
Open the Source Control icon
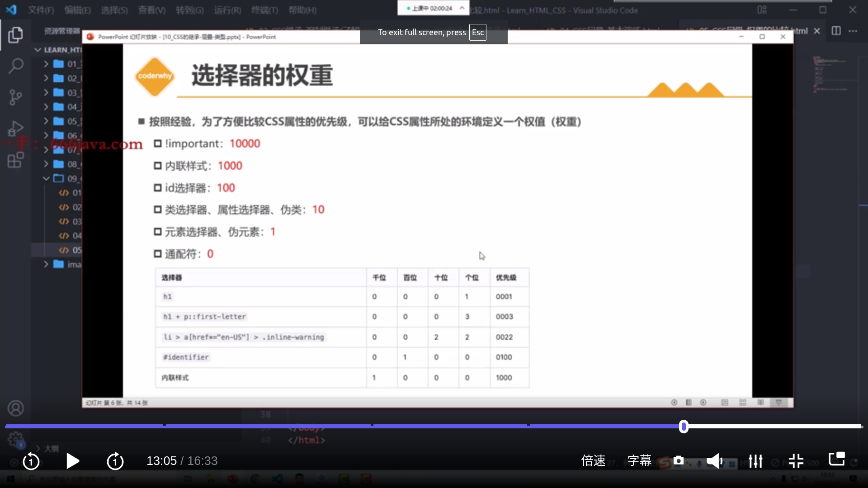(15, 97)
